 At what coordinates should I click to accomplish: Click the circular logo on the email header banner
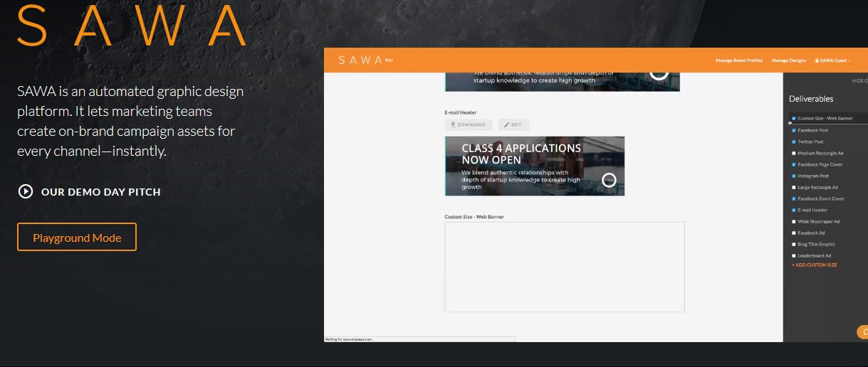[609, 180]
